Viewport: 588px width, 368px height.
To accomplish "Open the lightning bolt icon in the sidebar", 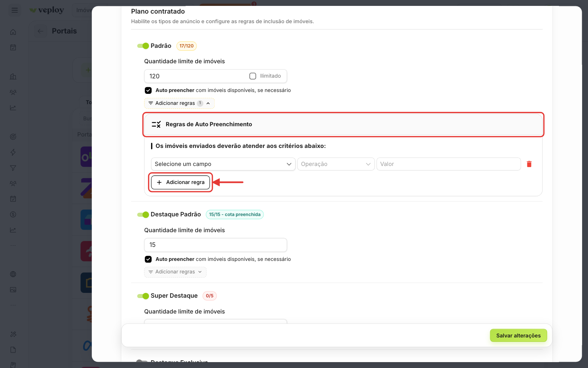I will pos(13,152).
